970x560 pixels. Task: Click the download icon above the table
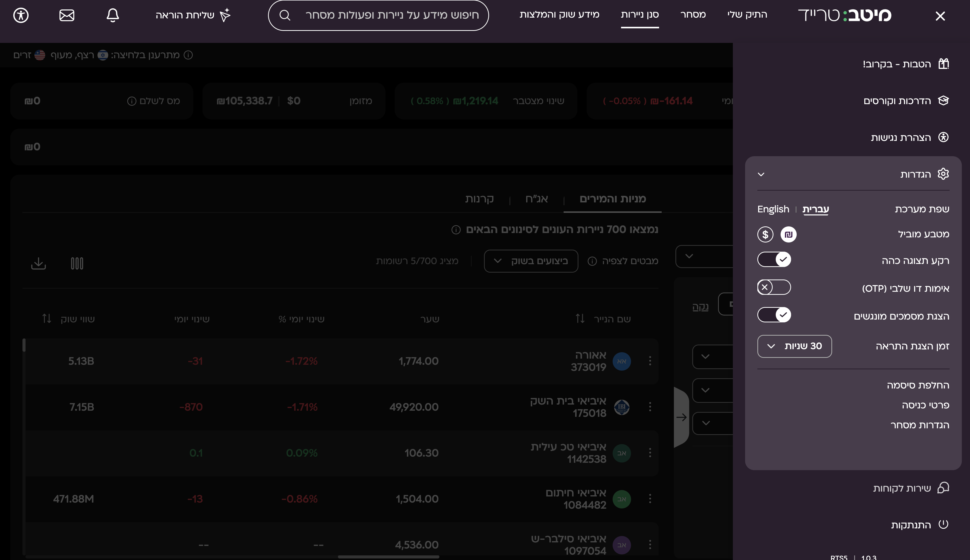tap(39, 263)
